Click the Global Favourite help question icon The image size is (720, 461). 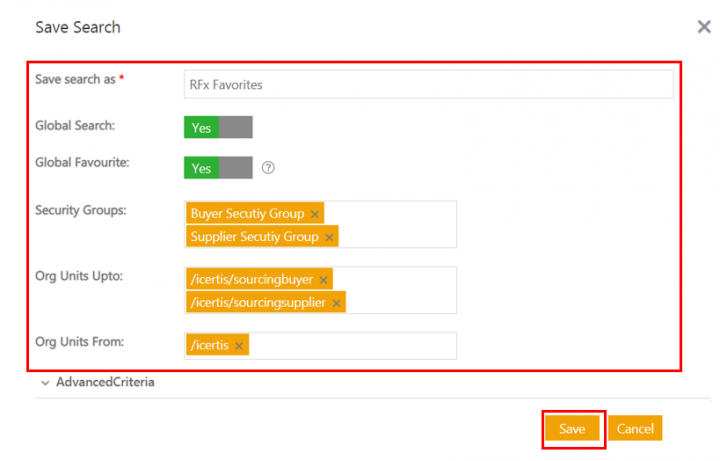coord(268,168)
